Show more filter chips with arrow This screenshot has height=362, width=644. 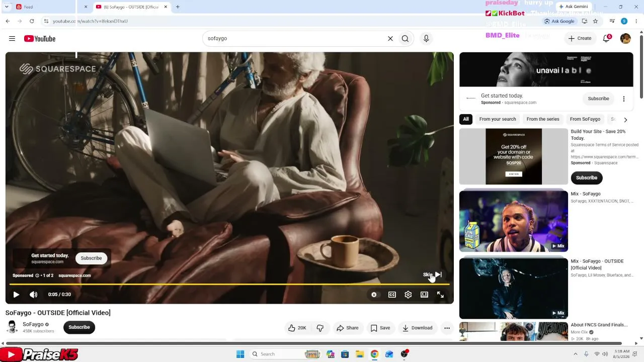[625, 120]
